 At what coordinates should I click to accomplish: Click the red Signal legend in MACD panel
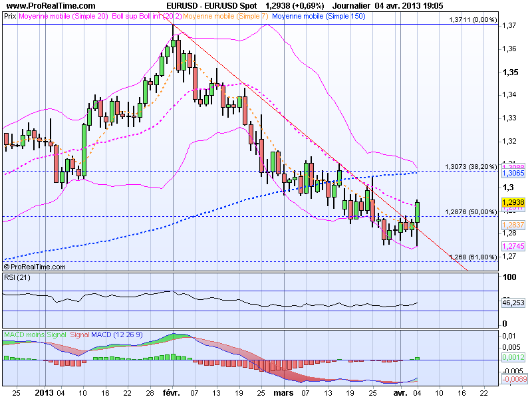click(x=80, y=334)
